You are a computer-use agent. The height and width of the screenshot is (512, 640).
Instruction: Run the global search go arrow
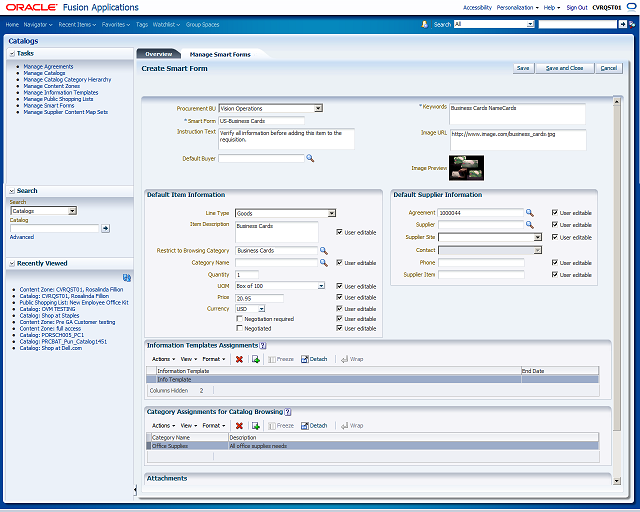click(x=622, y=24)
